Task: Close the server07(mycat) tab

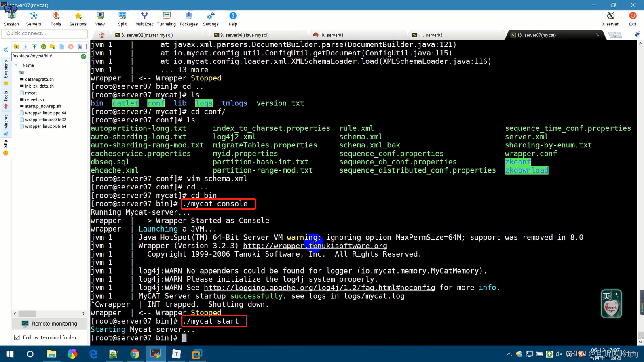Action: tap(598, 35)
